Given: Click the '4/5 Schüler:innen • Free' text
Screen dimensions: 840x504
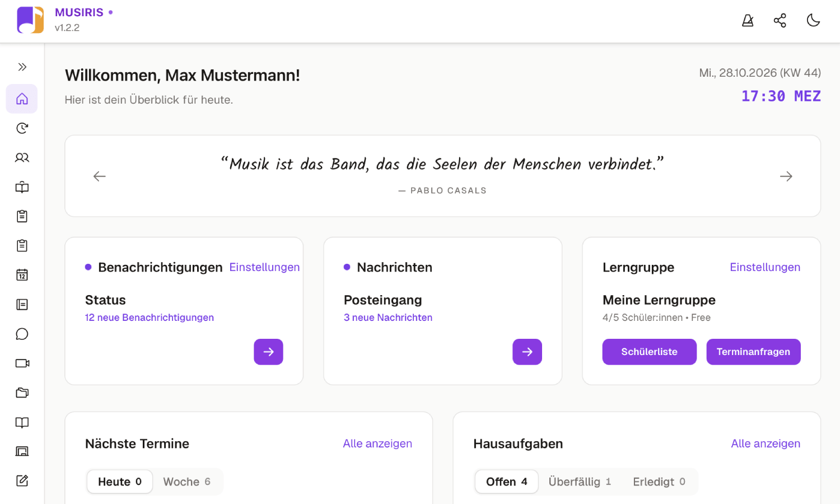Looking at the screenshot, I should click(x=656, y=318).
